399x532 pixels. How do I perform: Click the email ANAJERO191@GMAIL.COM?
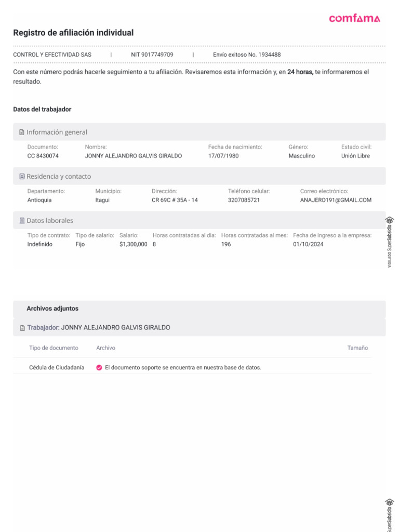click(336, 200)
